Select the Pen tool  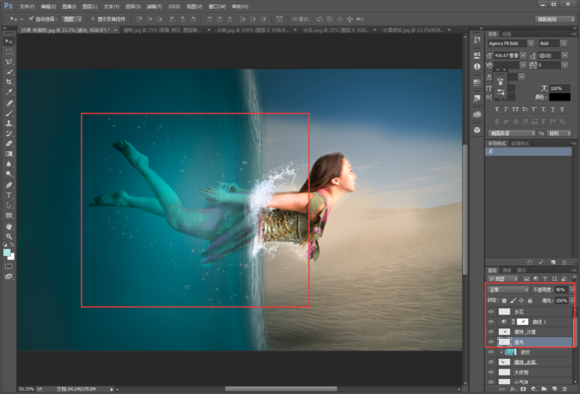click(x=9, y=185)
